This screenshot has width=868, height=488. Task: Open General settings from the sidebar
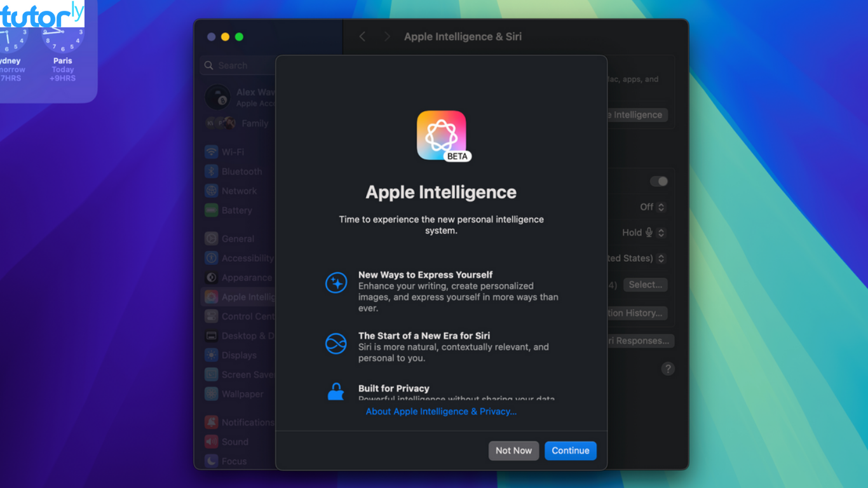[x=210, y=238]
